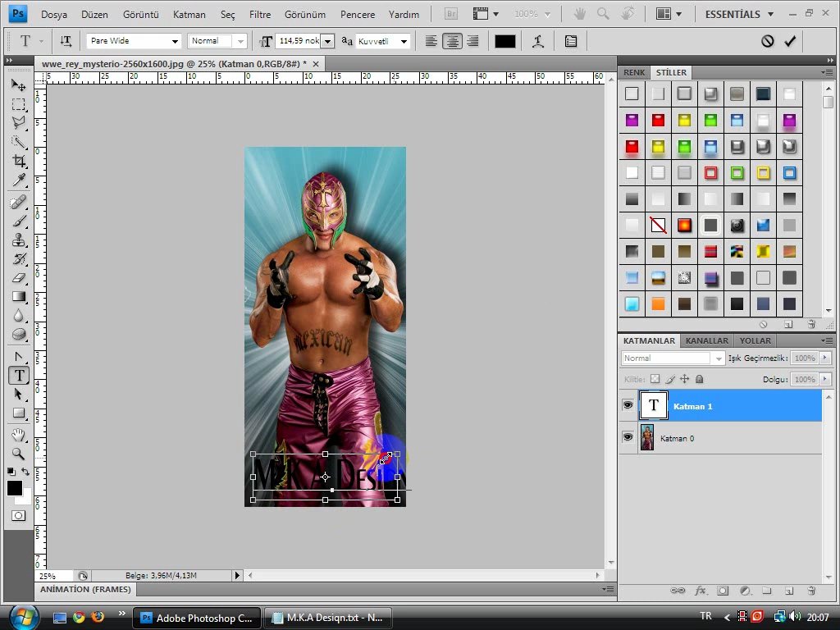Delete the selected layer
Screen dimensions: 840x630
[811, 591]
